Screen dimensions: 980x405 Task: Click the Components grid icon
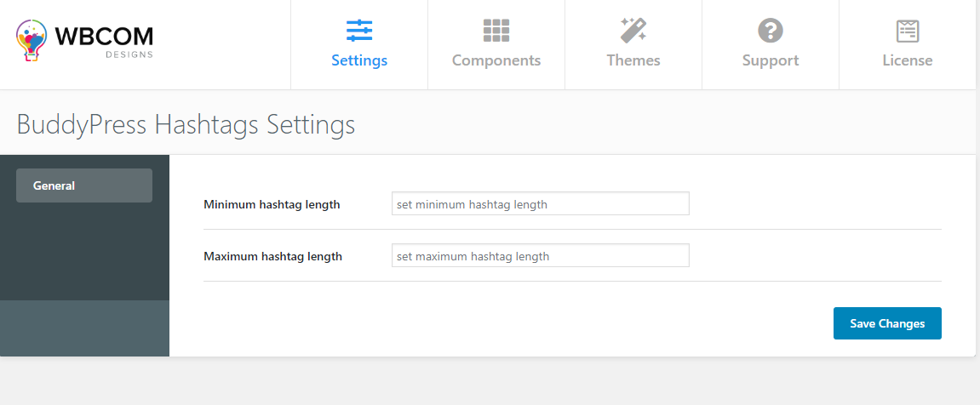click(496, 31)
